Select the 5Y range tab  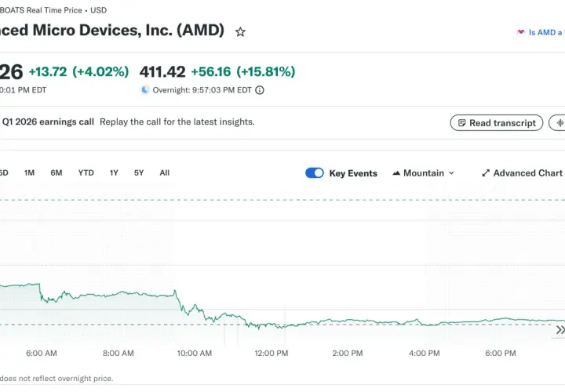tap(139, 172)
